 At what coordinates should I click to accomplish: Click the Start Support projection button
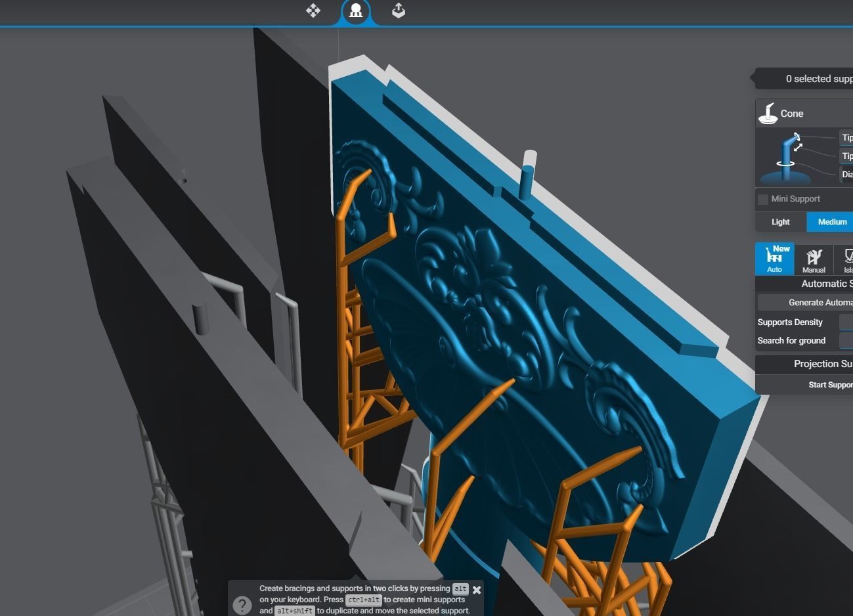806,385
